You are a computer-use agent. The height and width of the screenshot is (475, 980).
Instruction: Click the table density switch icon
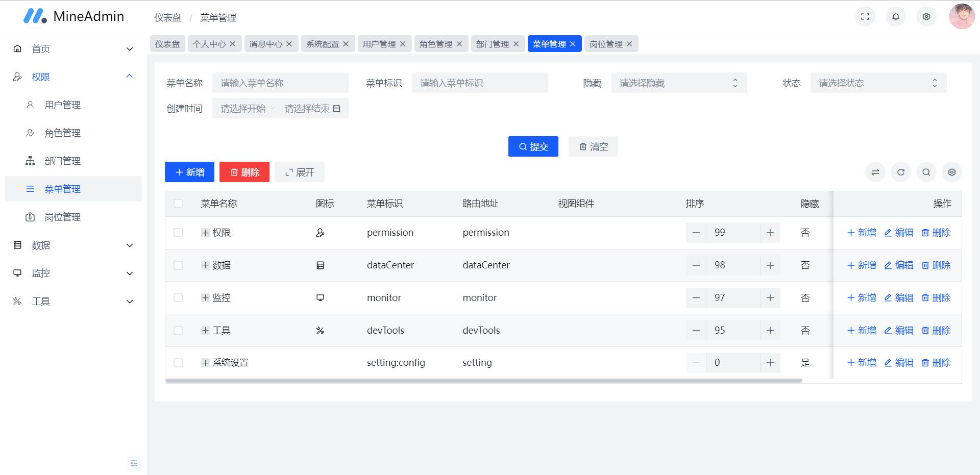pyautogui.click(x=875, y=172)
